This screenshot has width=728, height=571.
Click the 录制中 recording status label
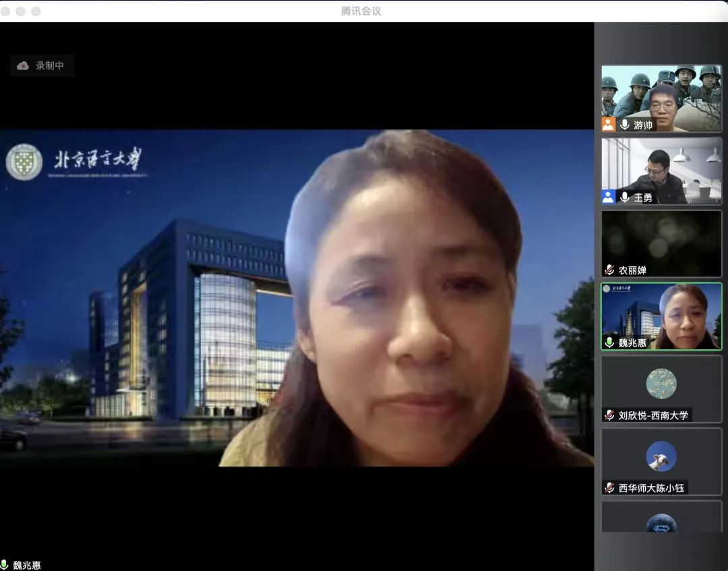click(x=50, y=65)
